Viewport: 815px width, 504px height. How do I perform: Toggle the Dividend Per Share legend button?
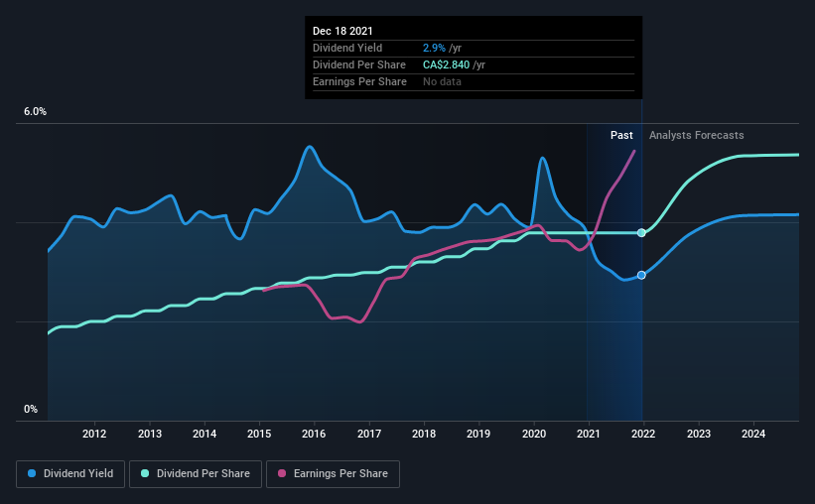196,474
